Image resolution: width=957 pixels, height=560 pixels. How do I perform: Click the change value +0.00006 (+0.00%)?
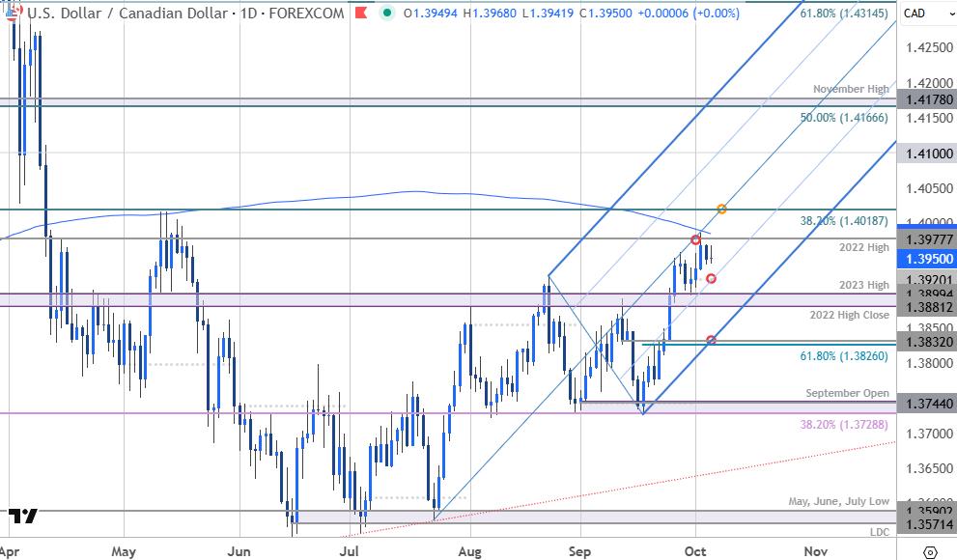click(x=689, y=13)
